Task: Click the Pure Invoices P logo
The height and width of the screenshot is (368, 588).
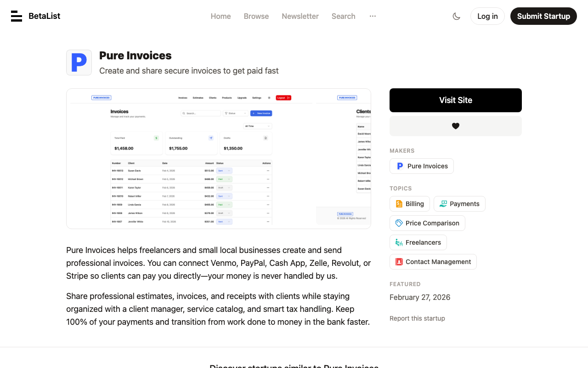Action: click(x=79, y=63)
